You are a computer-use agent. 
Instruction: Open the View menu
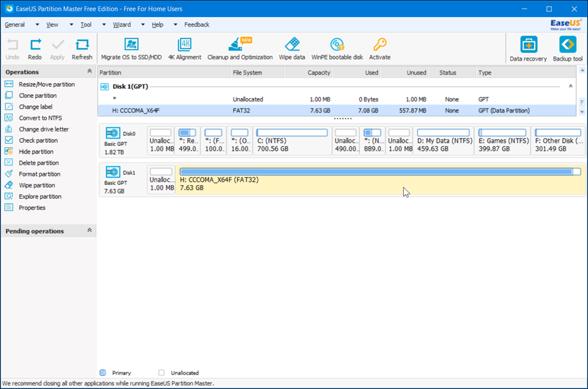coord(52,25)
